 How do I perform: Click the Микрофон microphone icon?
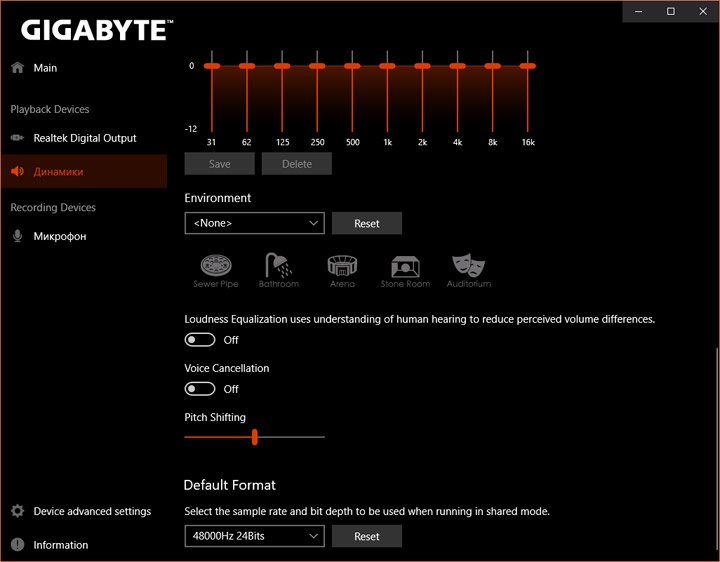pyautogui.click(x=17, y=236)
